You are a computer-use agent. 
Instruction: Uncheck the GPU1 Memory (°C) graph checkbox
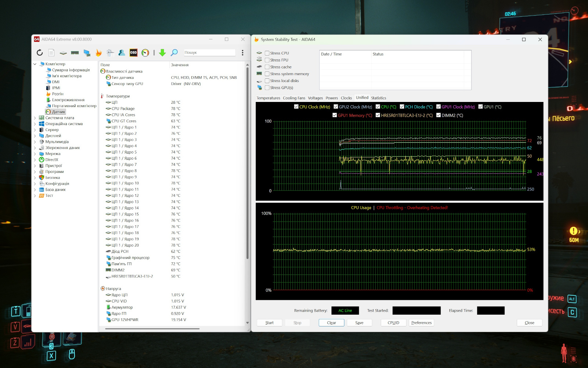coord(334,115)
